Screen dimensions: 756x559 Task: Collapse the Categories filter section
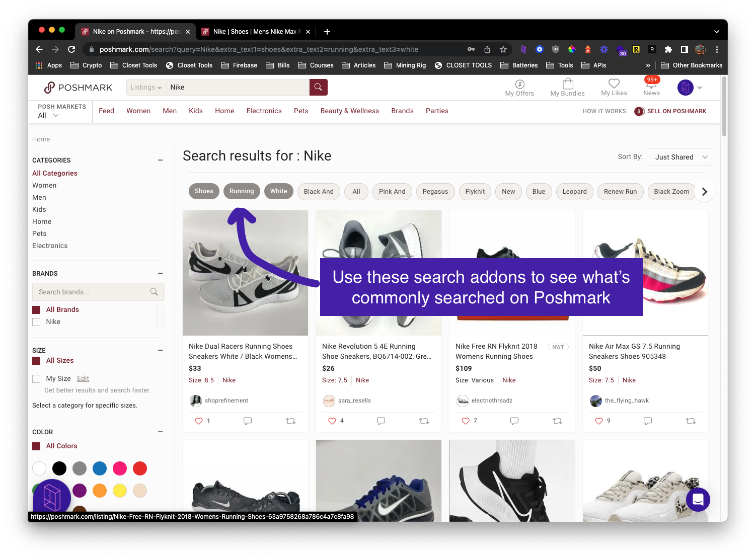(x=161, y=161)
